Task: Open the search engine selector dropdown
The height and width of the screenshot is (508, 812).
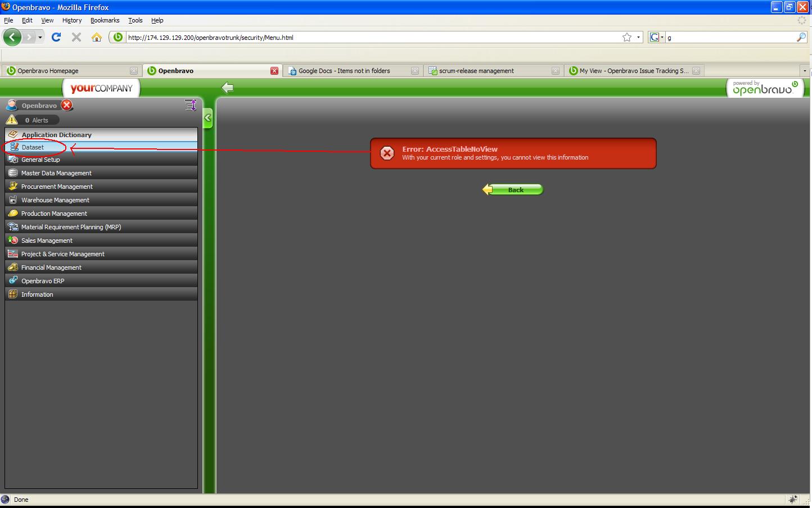Action: [x=656, y=37]
